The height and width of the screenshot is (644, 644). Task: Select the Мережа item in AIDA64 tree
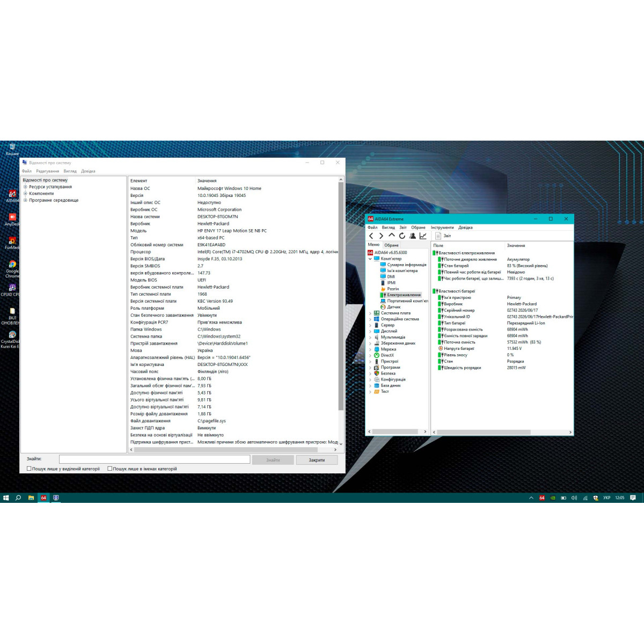(385, 349)
